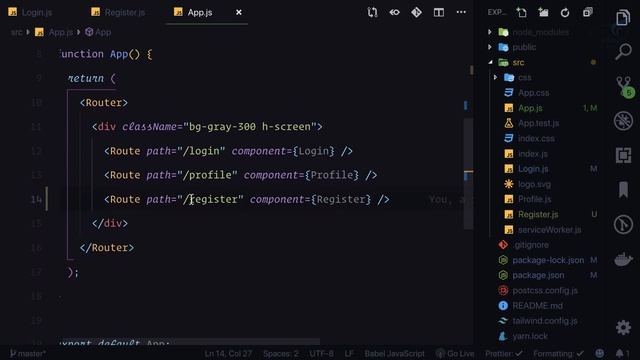The height and width of the screenshot is (360, 640).
Task: Open postcss.config.js in the file tree
Action: pyautogui.click(x=545, y=291)
